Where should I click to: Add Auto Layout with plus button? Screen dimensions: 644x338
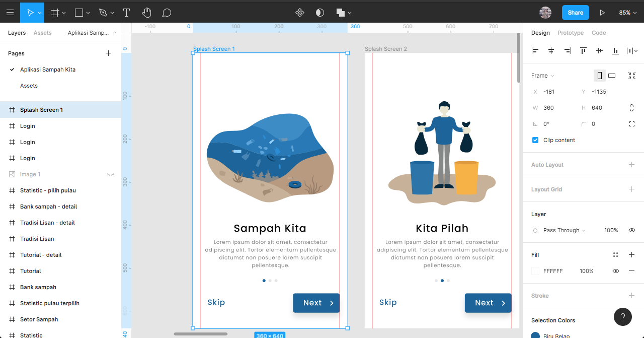[631, 164]
